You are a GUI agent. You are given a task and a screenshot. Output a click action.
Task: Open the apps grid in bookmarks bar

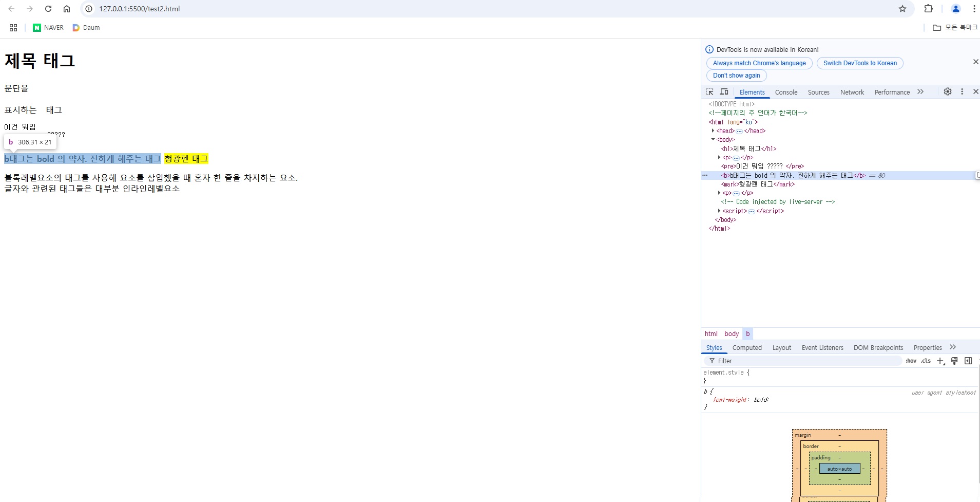(13, 28)
